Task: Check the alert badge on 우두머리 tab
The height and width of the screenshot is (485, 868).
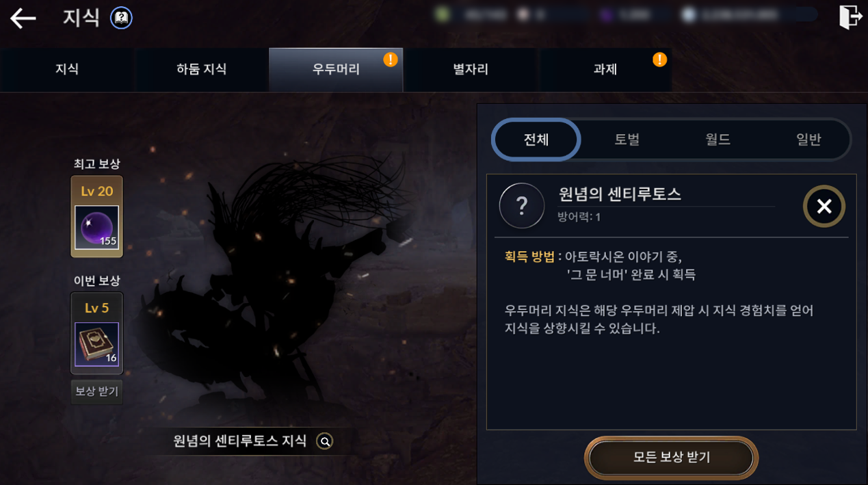Action: tap(391, 60)
